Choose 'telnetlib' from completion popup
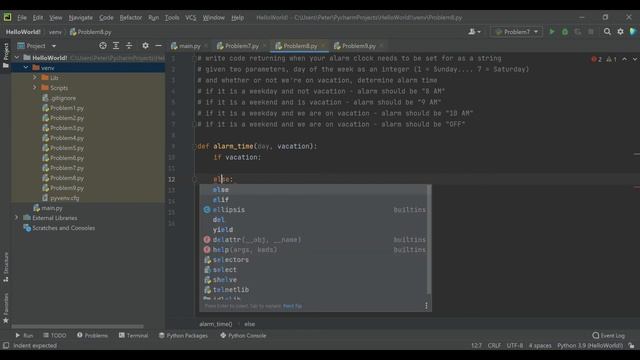The height and width of the screenshot is (360, 640). (313, 290)
